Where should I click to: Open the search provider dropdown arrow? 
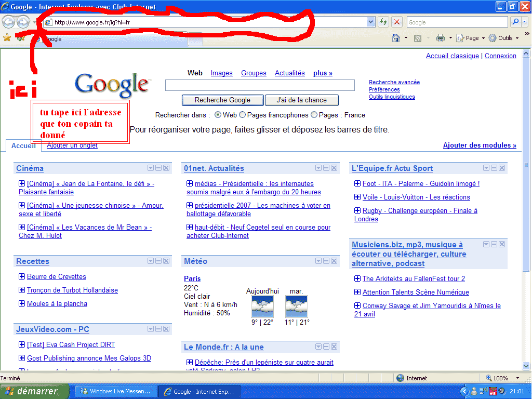click(x=525, y=22)
